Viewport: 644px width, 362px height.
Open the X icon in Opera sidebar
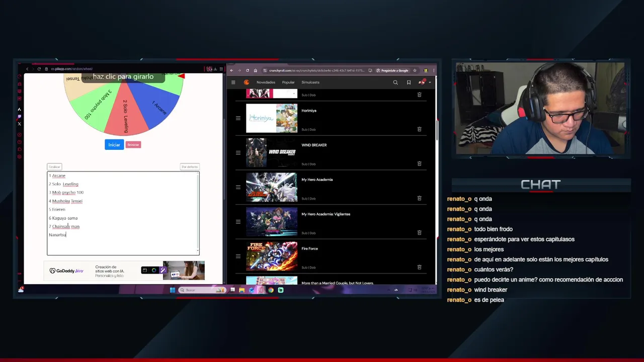(x=20, y=124)
